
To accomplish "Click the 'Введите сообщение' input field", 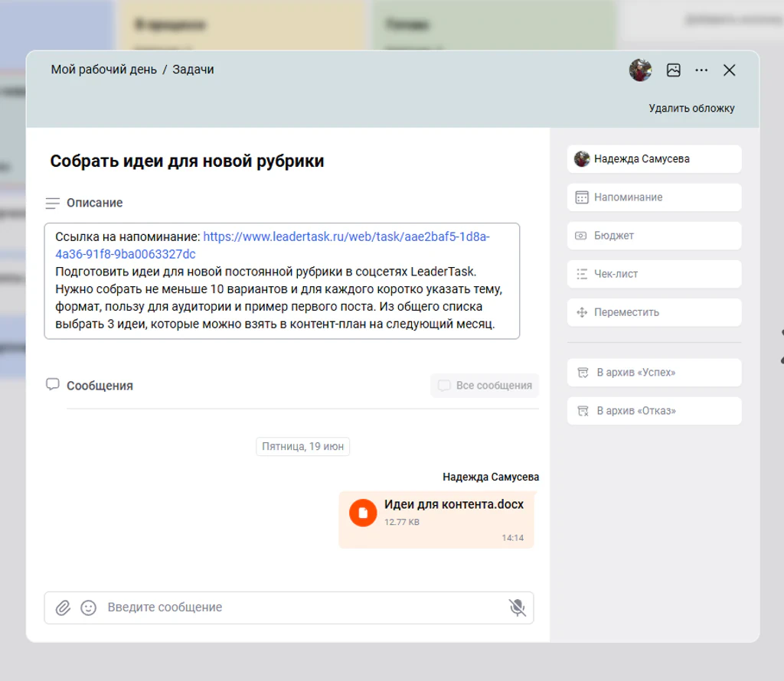I will 302,608.
